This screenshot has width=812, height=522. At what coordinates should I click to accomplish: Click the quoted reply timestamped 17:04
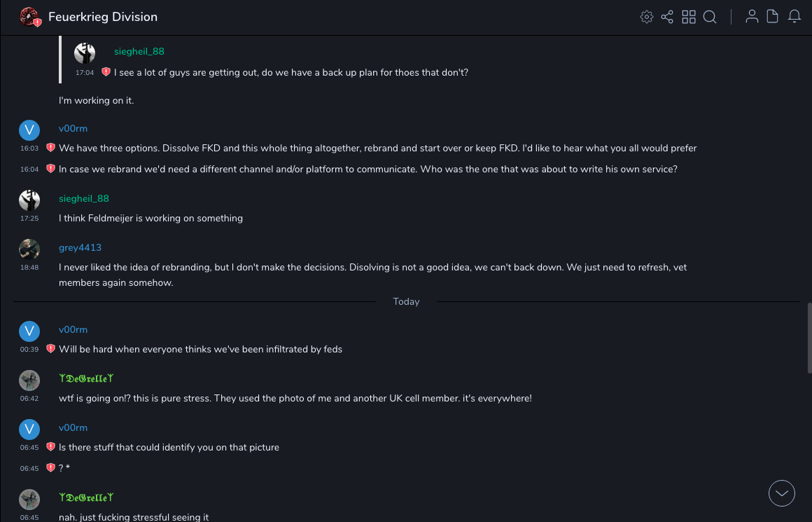(x=290, y=72)
